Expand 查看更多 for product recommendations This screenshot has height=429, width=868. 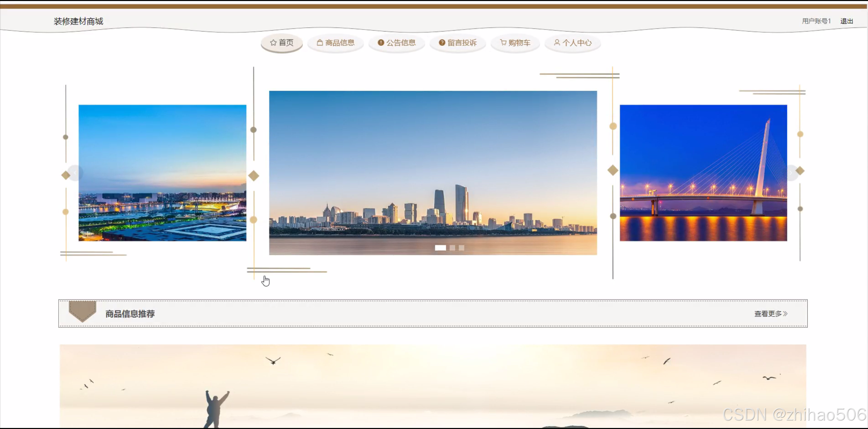point(770,314)
